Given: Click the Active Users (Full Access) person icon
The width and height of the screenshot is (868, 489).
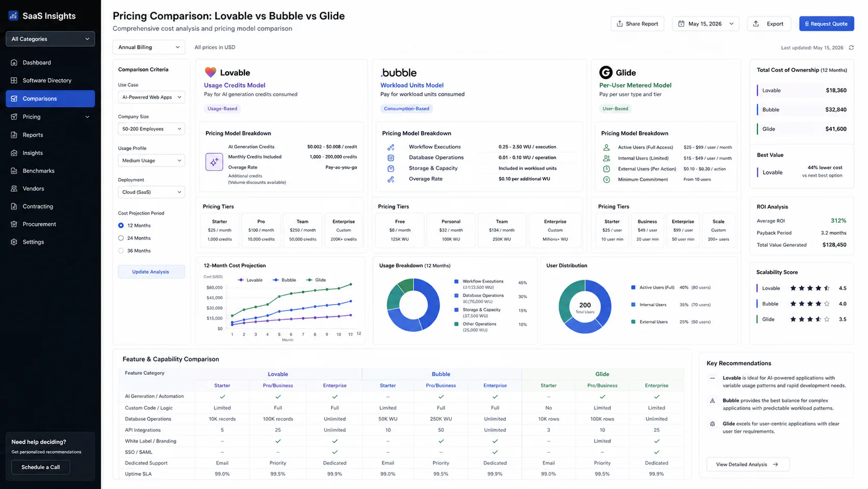Looking at the screenshot, I should tap(606, 147).
